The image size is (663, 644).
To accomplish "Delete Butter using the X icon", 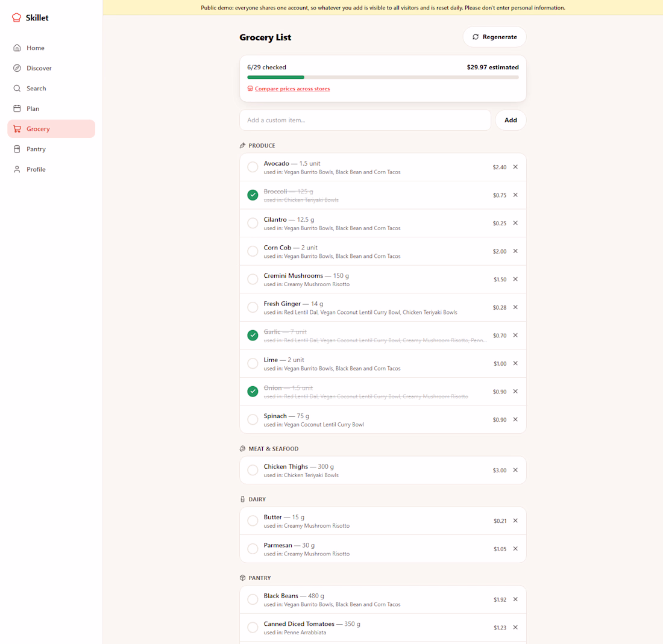I will click(515, 521).
